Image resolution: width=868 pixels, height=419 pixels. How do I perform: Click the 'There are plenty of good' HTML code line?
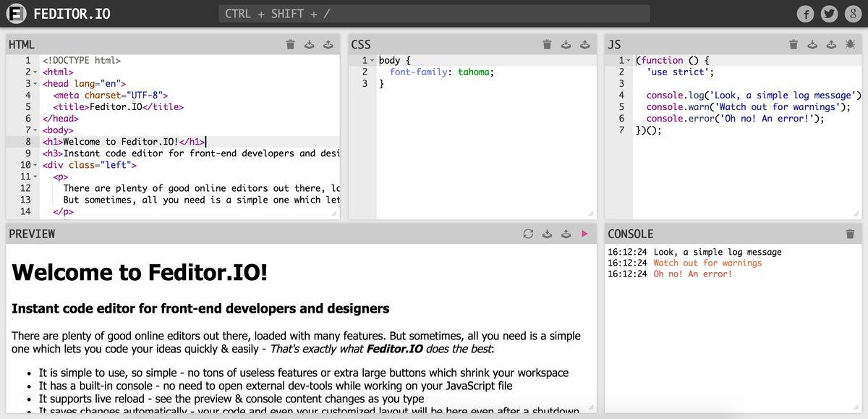coord(202,188)
